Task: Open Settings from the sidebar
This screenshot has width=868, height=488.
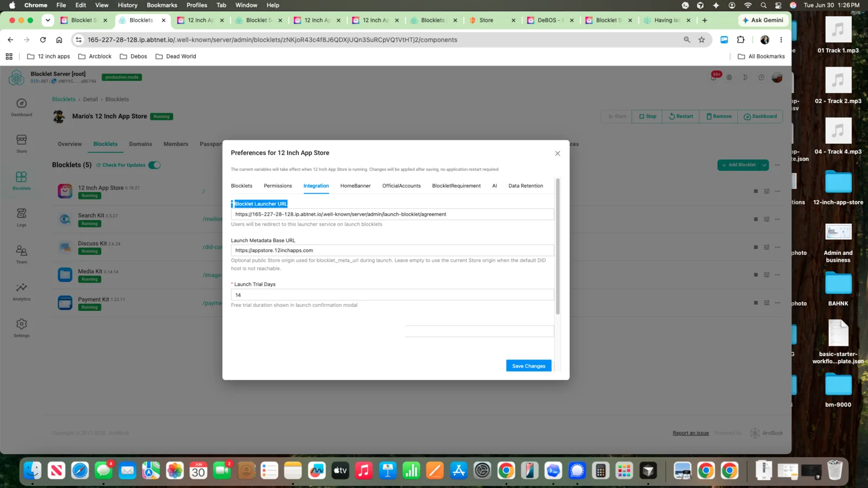Action: (x=22, y=329)
